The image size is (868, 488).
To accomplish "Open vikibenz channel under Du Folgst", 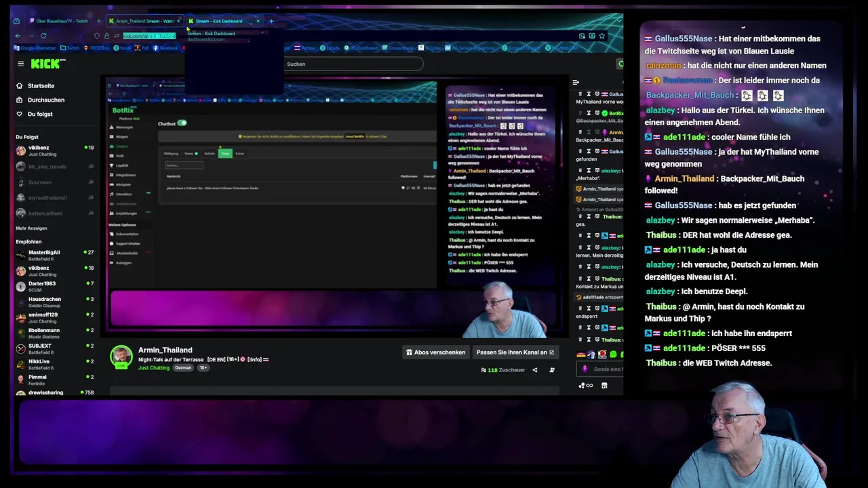I will click(54, 151).
